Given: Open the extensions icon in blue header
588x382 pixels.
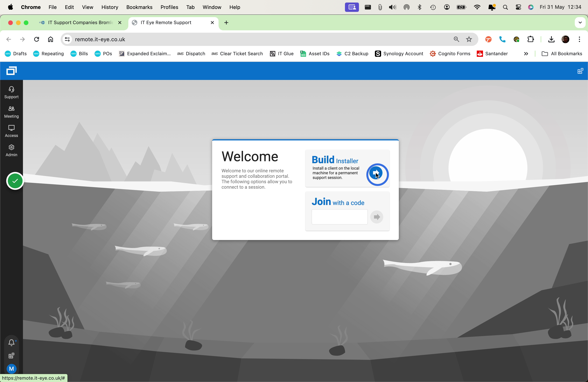Looking at the screenshot, I should [580, 71].
